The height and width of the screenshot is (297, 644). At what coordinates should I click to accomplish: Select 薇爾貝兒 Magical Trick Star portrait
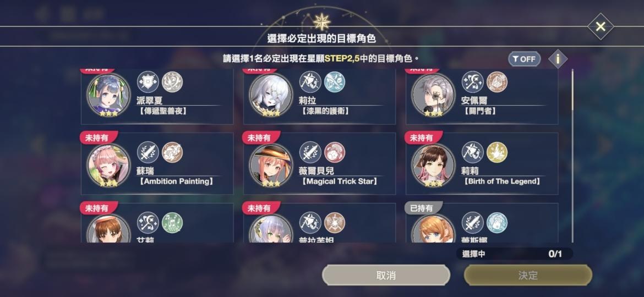(271, 165)
